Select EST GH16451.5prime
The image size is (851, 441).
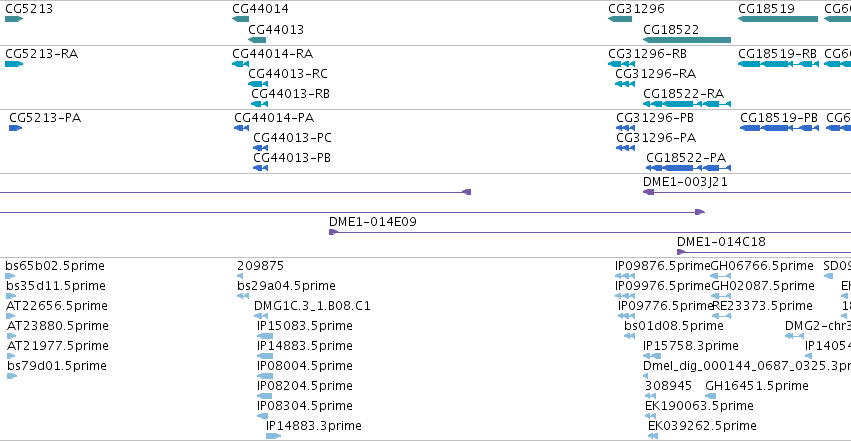[x=757, y=386]
